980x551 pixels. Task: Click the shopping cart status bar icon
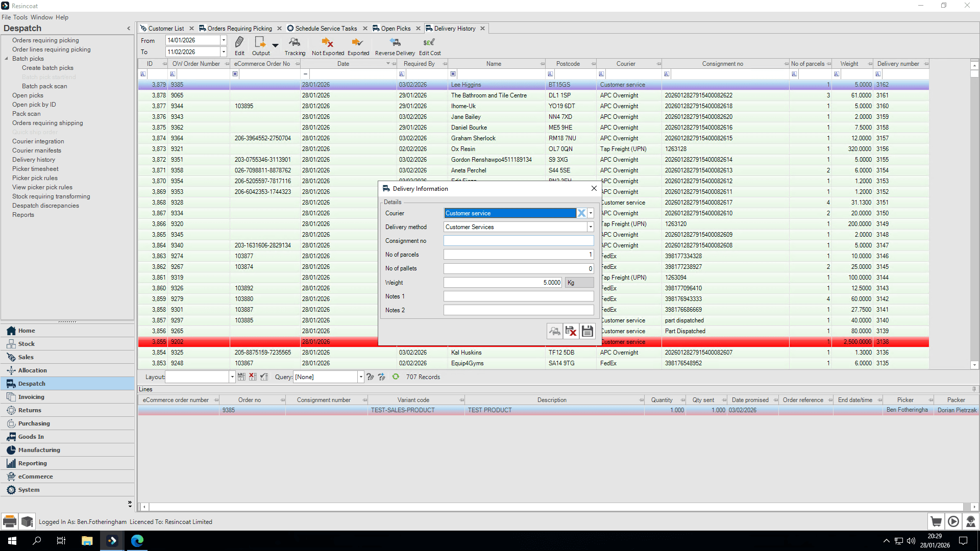click(x=936, y=521)
